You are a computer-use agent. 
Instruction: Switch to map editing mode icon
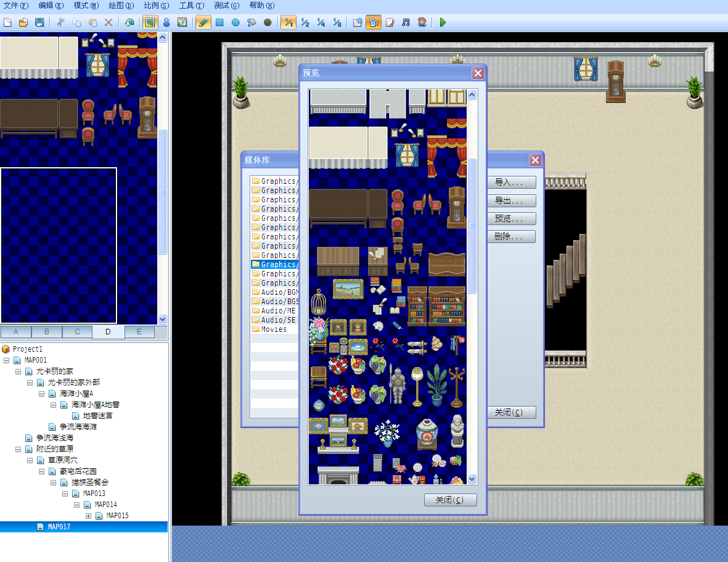tap(150, 22)
